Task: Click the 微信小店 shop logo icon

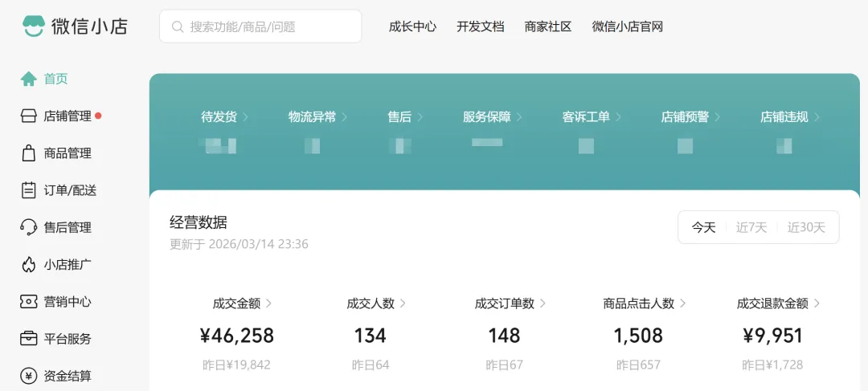Action: (33, 26)
